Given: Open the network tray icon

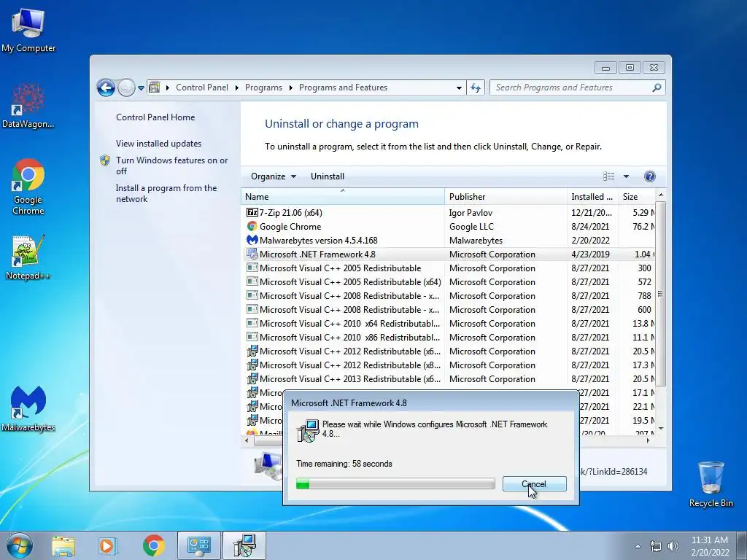Looking at the screenshot, I should [x=656, y=546].
